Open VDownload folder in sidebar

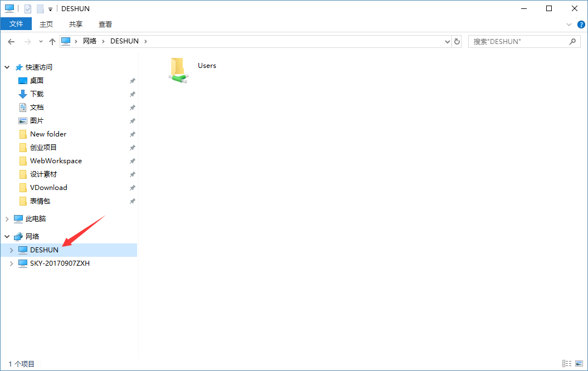[x=48, y=188]
